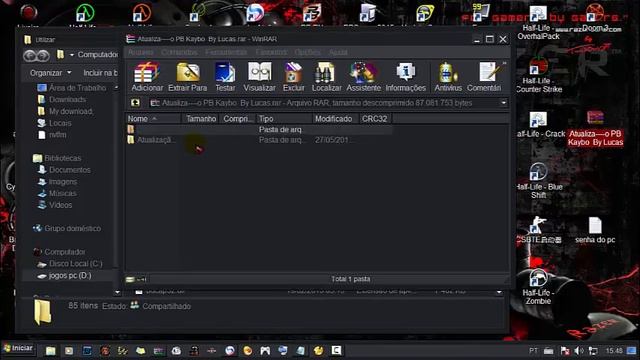Open Half-Life - Zombie desktop shortcut
Image resolution: width=640 pixels, height=360 pixels.
538,287
